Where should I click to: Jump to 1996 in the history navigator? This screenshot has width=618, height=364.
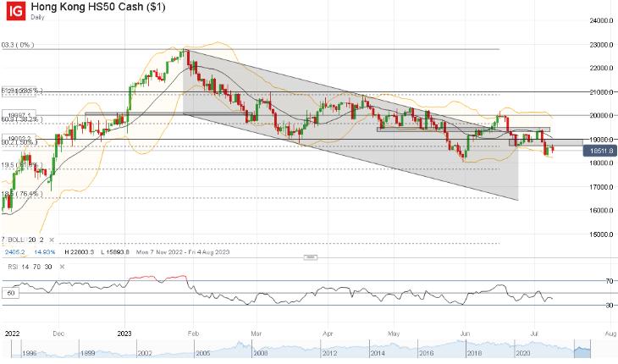pos(30,353)
